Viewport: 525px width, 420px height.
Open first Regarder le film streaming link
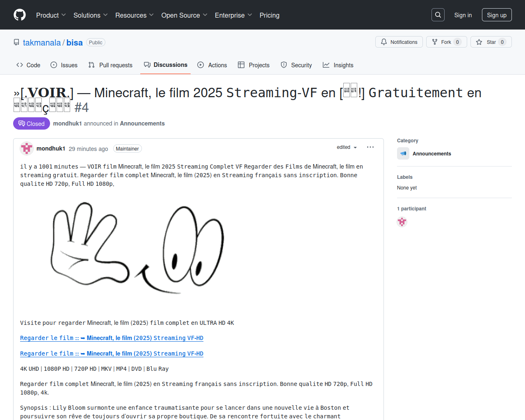(112, 338)
